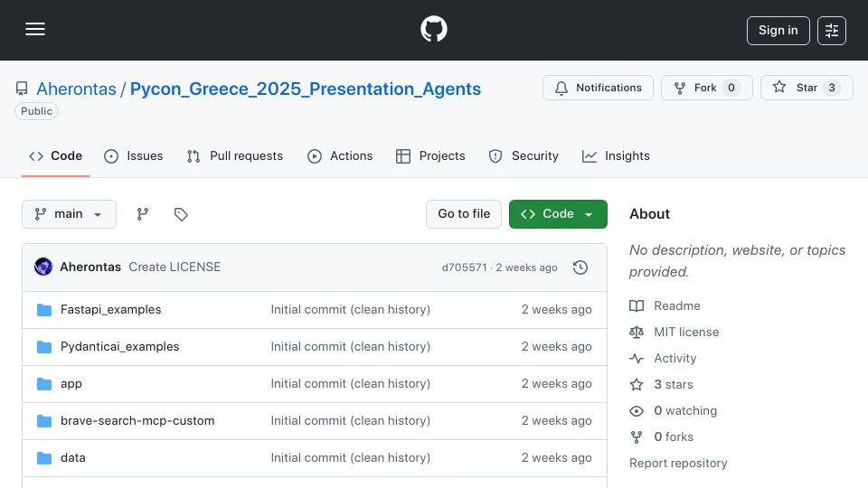This screenshot has width=868, height=488.
Task: Click the Activity pulse icon
Action: point(637,359)
